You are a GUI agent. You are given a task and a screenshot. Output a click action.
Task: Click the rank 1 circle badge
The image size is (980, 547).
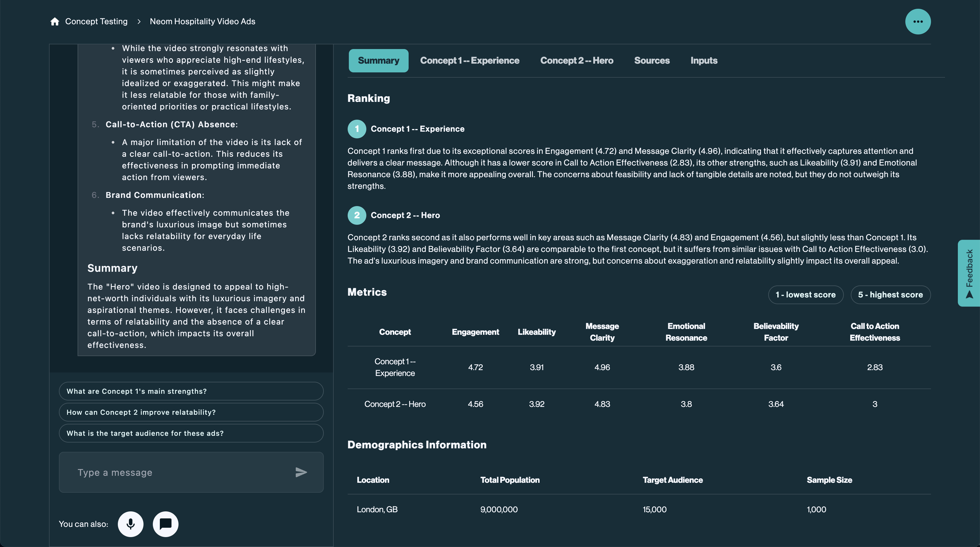tap(357, 129)
